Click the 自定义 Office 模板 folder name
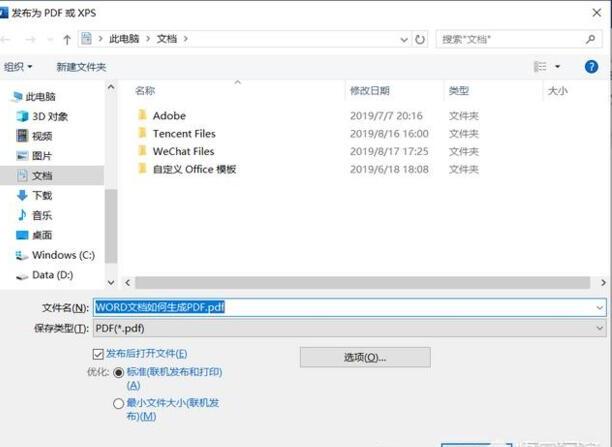This screenshot has width=612, height=447. pos(194,169)
